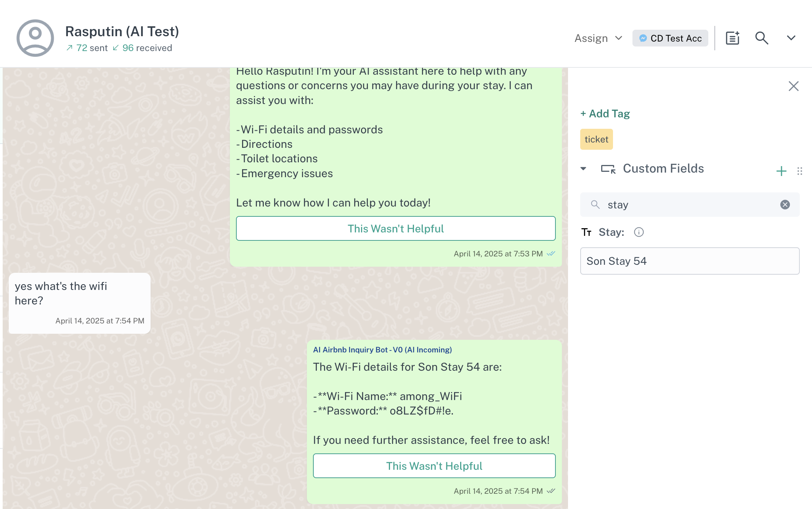Viewport: 812px width, 509px height.
Task: Click the Son Stay 54 input field
Action: click(689, 261)
